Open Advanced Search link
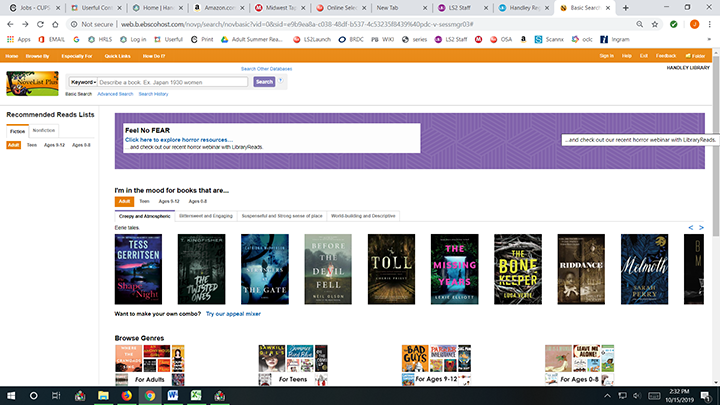The width and height of the screenshot is (720, 405). click(x=115, y=94)
